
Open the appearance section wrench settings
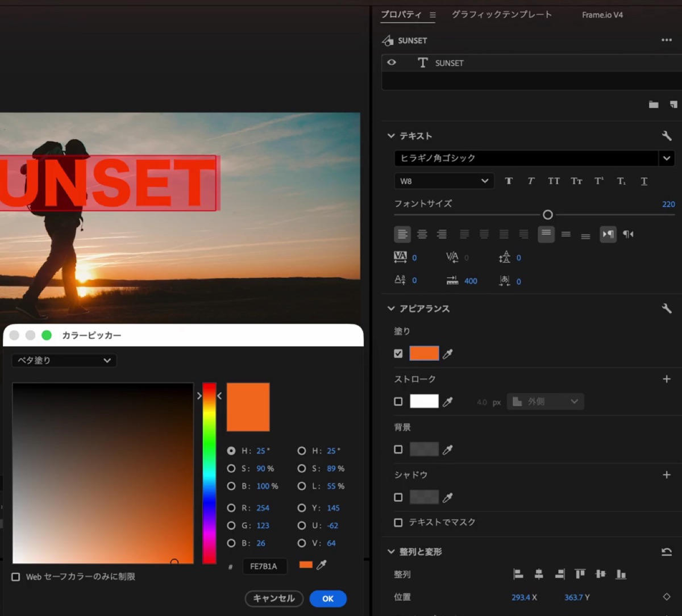[x=667, y=309]
